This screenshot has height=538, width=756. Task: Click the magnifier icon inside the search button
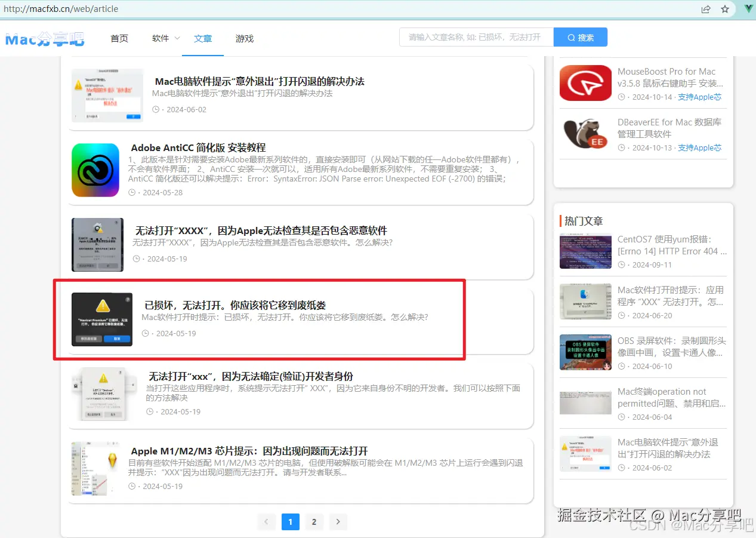pyautogui.click(x=572, y=37)
